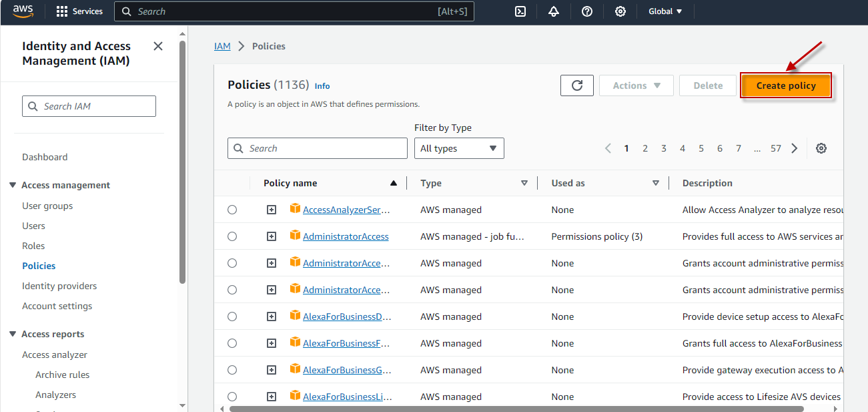Screen dimensions: 868x412
Task: Expand the AlexaForBusinessF… policy row details
Action: pos(272,343)
